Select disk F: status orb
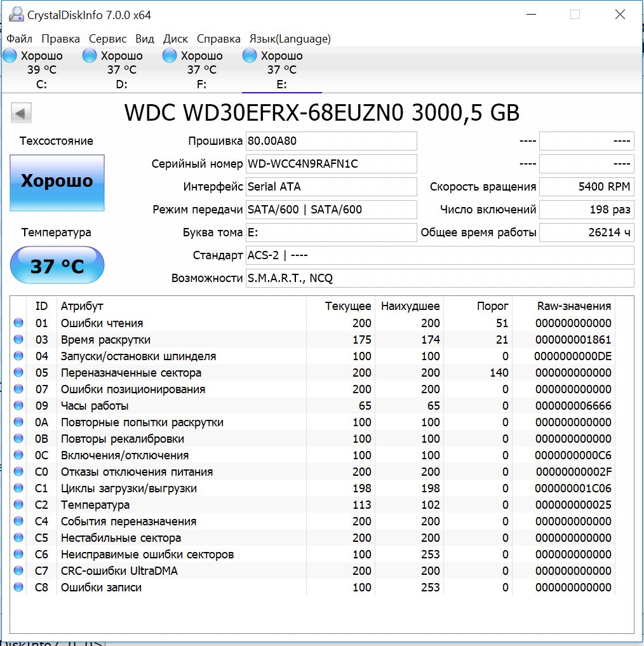644x646 pixels. [170, 56]
